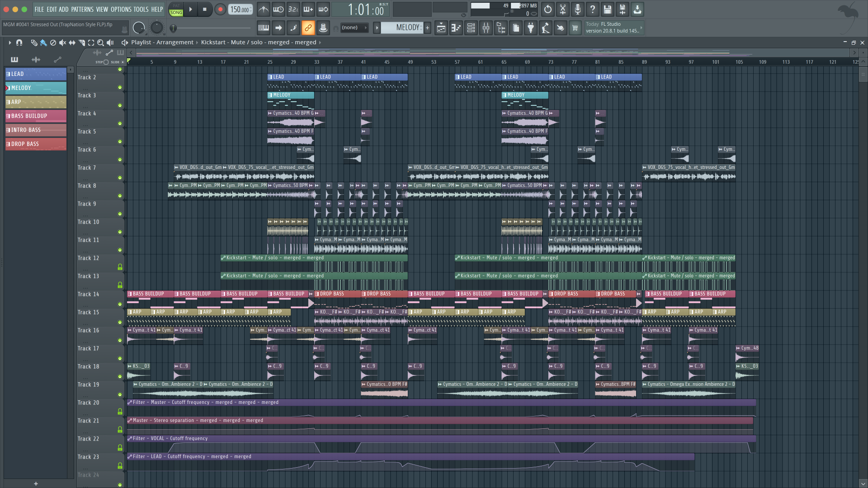
Task: Open the Mixer icon
Action: click(x=486, y=28)
